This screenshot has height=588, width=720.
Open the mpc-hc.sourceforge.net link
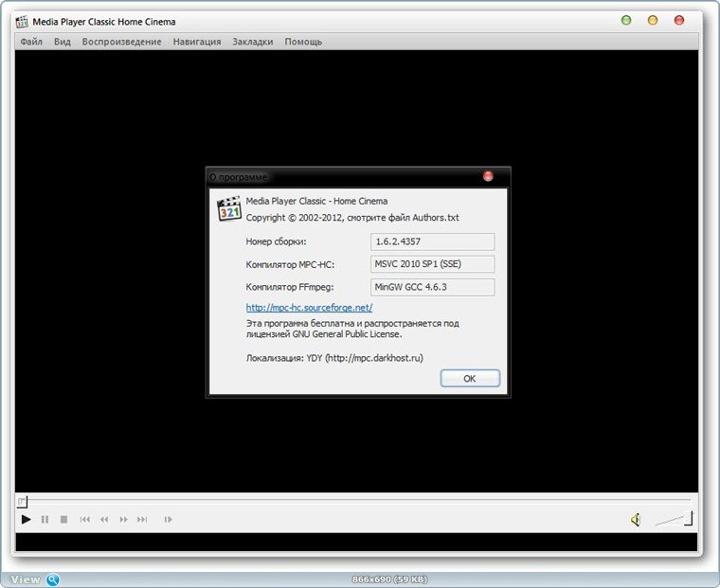309,308
